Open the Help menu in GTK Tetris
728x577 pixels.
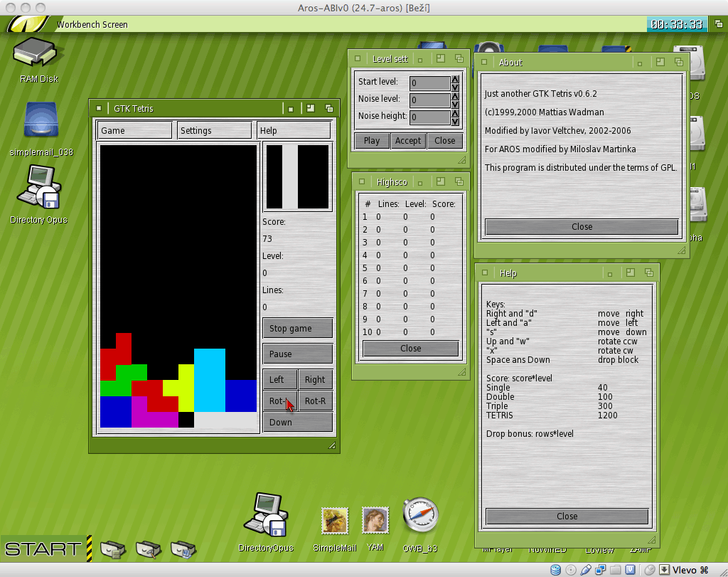click(x=294, y=130)
